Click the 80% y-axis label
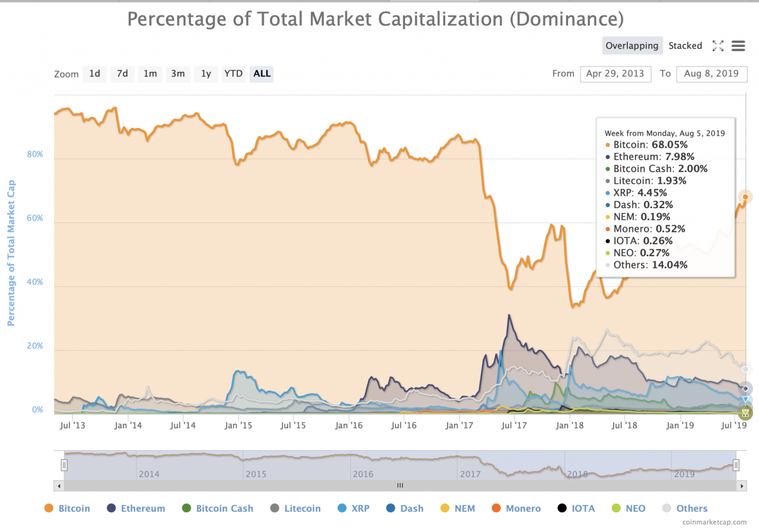 (35, 154)
